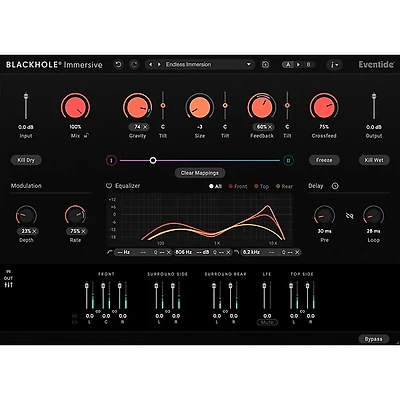Click the 806 Hz frequency field

pyautogui.click(x=184, y=252)
